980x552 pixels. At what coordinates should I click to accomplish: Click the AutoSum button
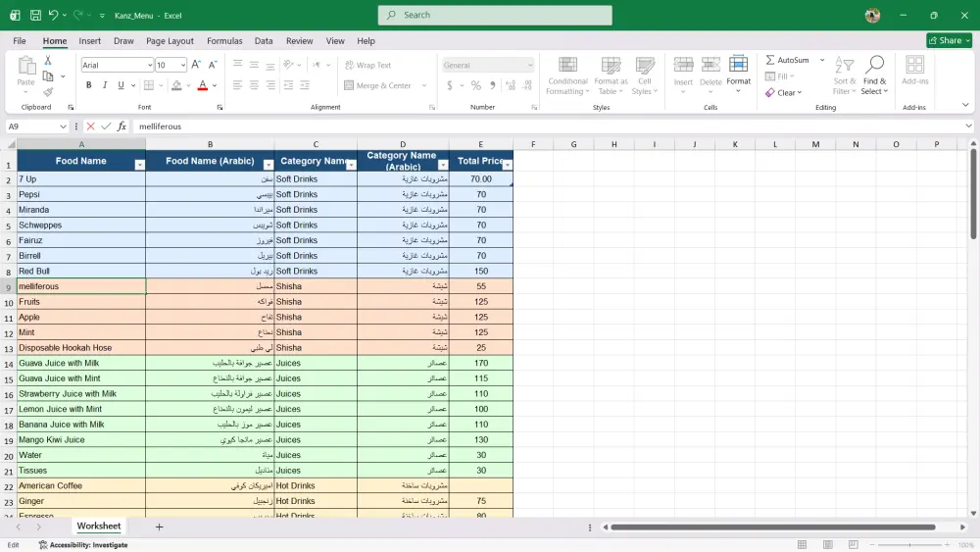point(788,60)
